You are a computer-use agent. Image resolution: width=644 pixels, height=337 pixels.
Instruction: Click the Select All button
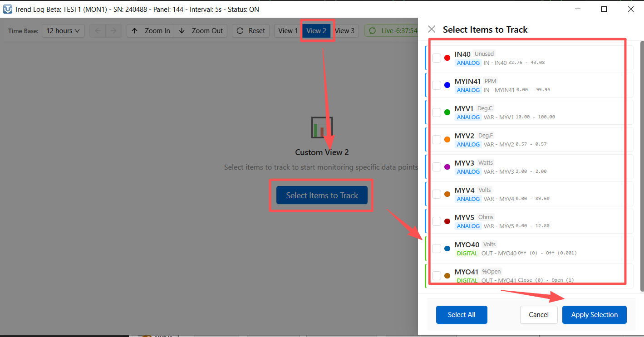462,315
